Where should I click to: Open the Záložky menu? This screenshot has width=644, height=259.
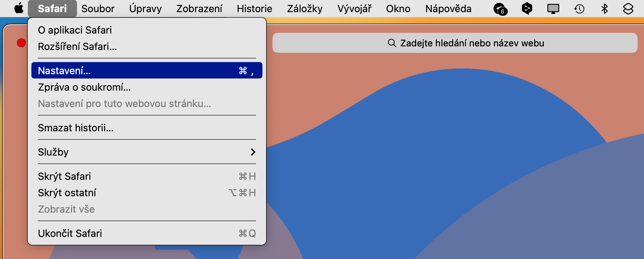pos(305,9)
